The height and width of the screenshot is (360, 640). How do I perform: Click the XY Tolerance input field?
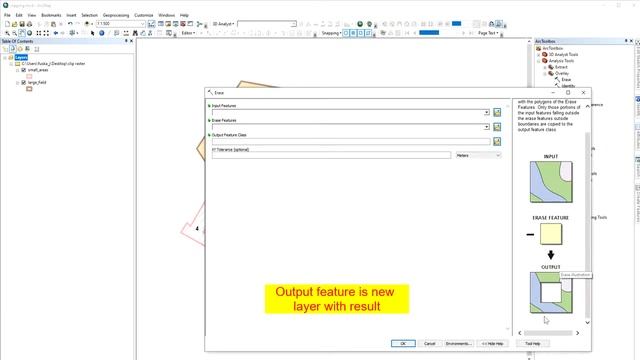[x=331, y=156]
